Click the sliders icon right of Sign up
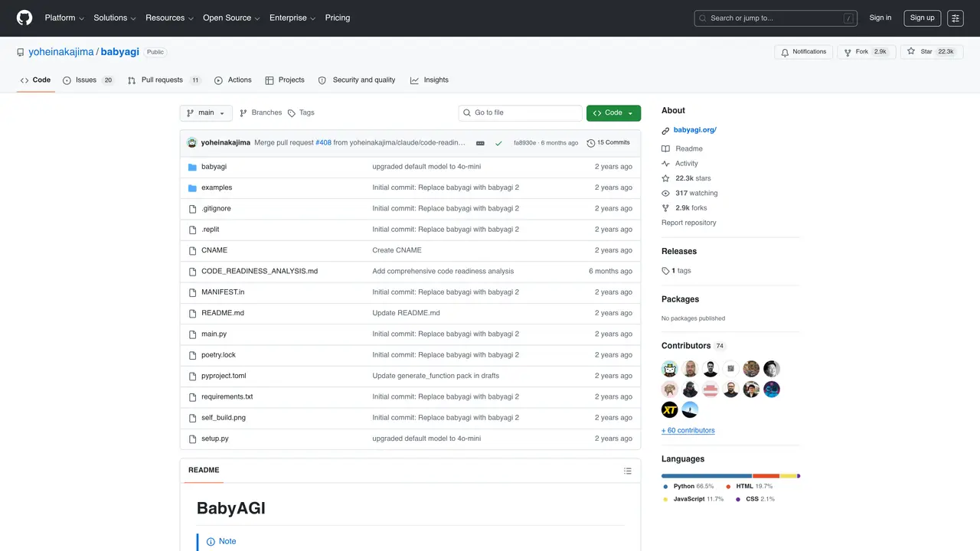This screenshot has width=980, height=551. coord(955,18)
